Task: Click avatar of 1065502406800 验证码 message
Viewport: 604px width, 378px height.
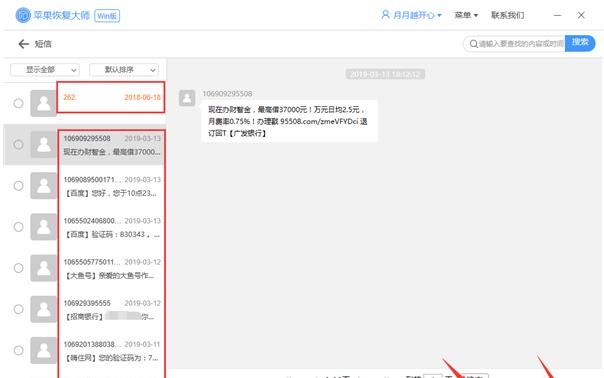Action: pyautogui.click(x=44, y=227)
